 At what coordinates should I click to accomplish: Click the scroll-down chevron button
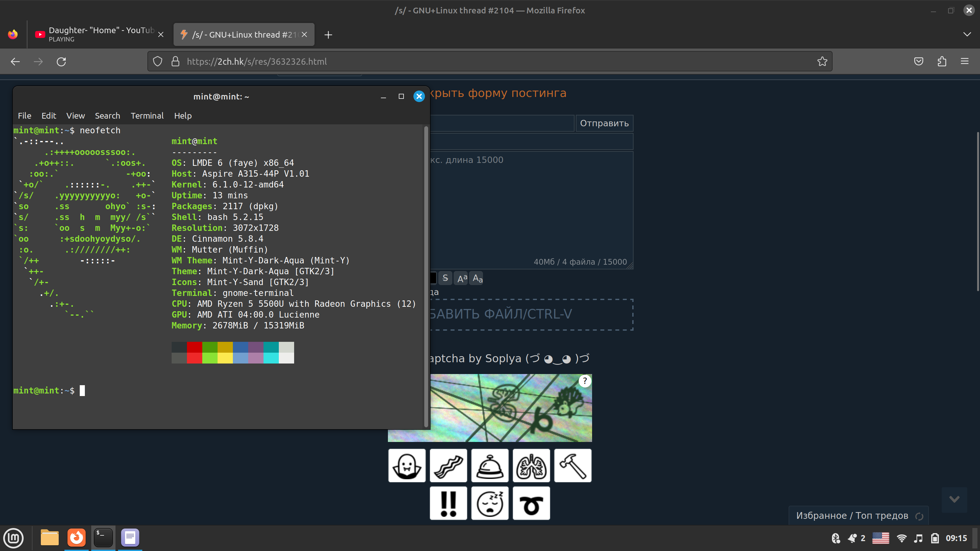[x=954, y=499]
